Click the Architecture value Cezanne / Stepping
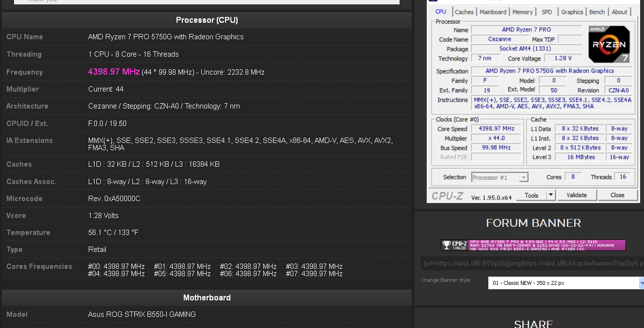644x328 pixels. pos(164,106)
